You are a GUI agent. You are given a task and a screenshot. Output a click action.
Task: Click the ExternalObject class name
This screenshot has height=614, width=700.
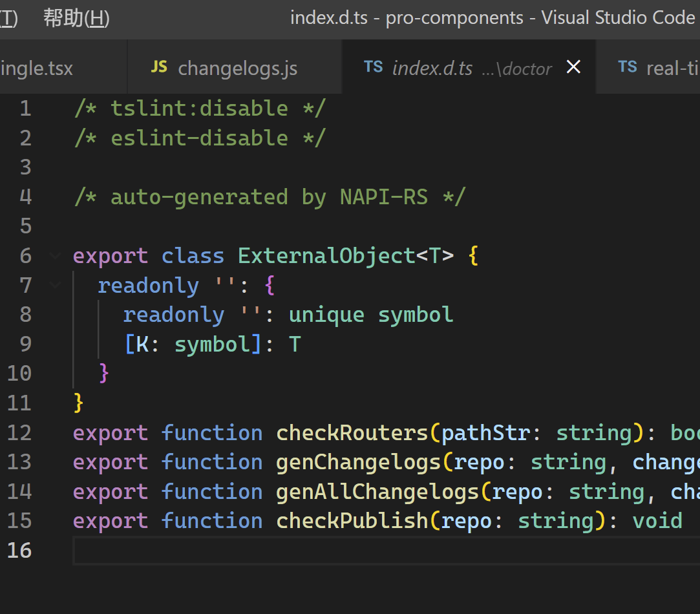(326, 256)
